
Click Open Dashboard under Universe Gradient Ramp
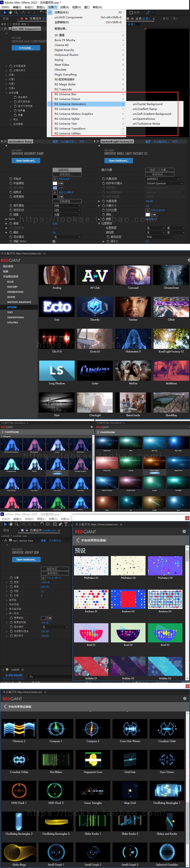tap(26, 161)
